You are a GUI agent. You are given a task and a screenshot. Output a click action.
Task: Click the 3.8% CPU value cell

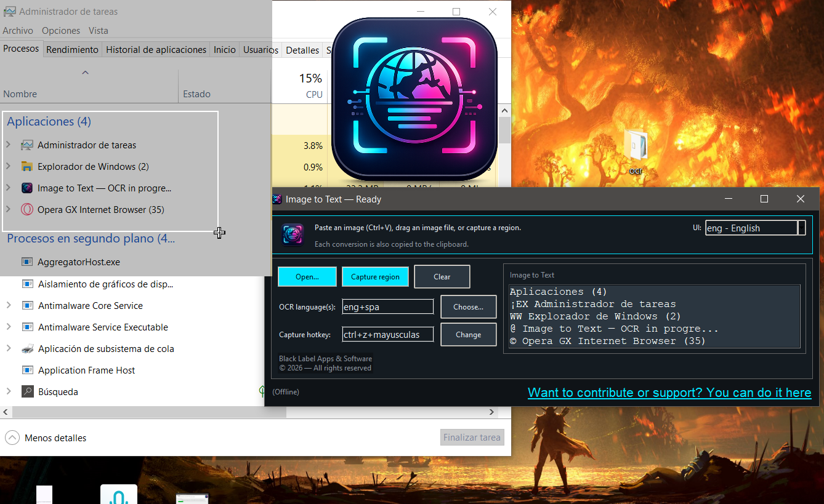click(299, 146)
